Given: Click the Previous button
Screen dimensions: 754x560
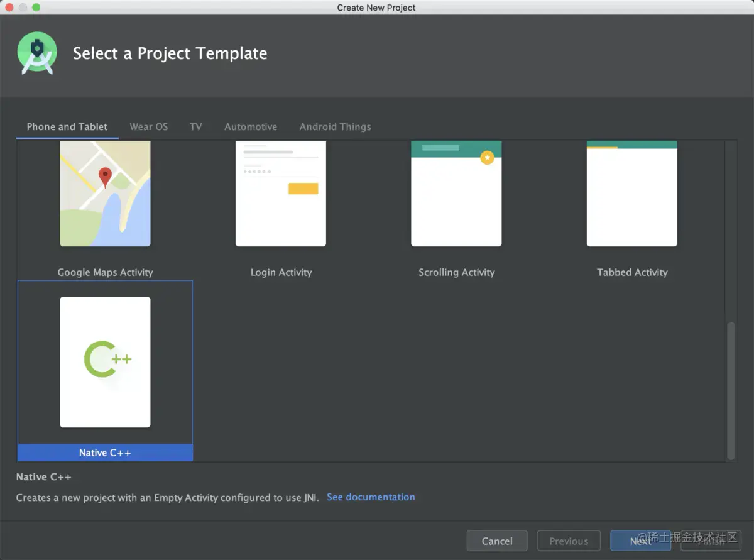Looking at the screenshot, I should click(569, 541).
